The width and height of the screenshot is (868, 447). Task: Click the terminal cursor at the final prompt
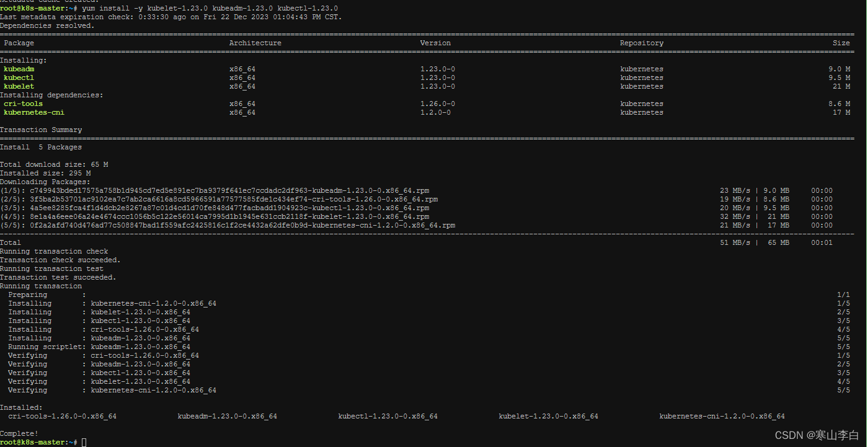[x=84, y=443]
